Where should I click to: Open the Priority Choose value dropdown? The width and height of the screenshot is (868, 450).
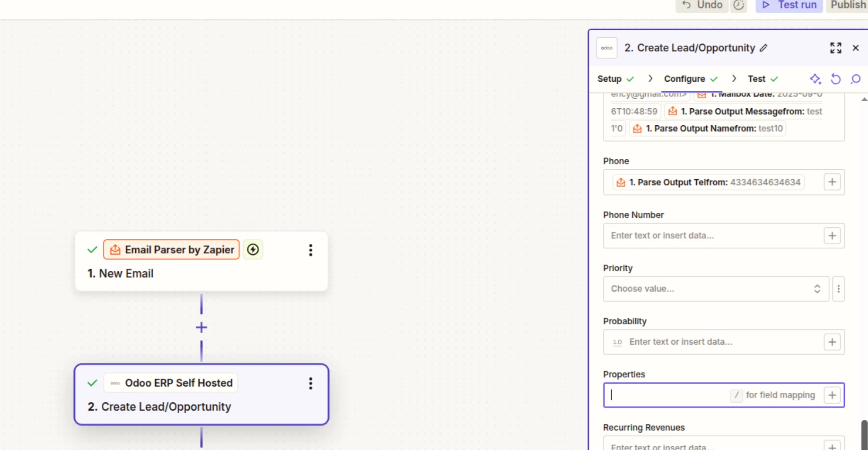[x=716, y=289]
